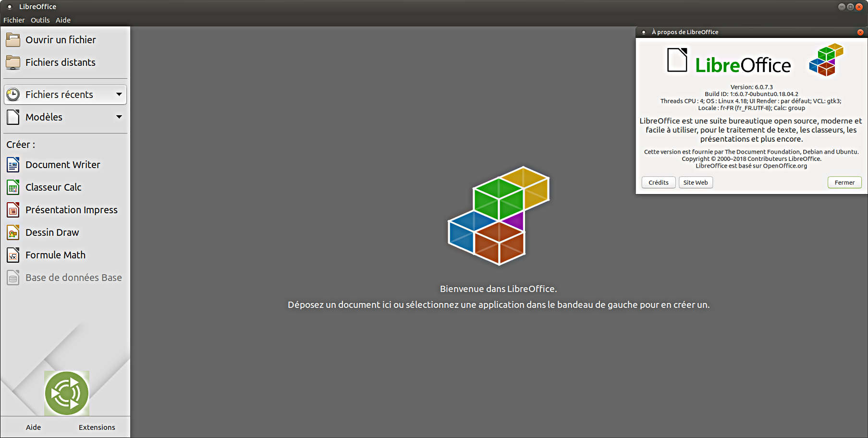Image resolution: width=868 pixels, height=438 pixels.
Task: Open Extensions at sidebar bottom
Action: coord(97,427)
